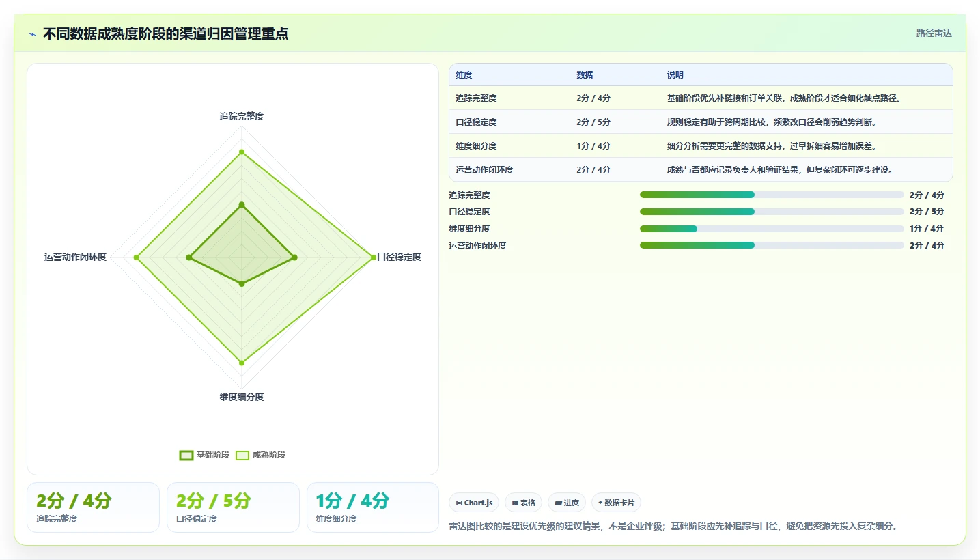Click the 追踪完整度 radar axis label

point(242,116)
